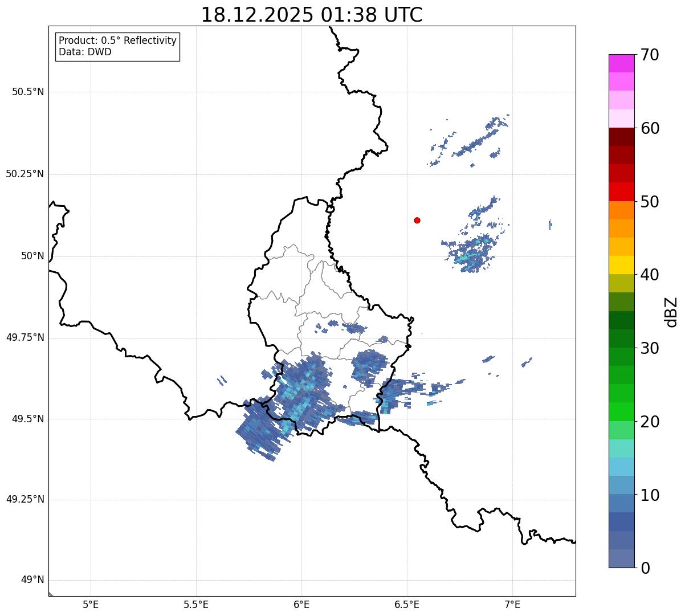The height and width of the screenshot is (616, 685).
Task: Click the colorbar tick label "10"
Action: tap(650, 495)
